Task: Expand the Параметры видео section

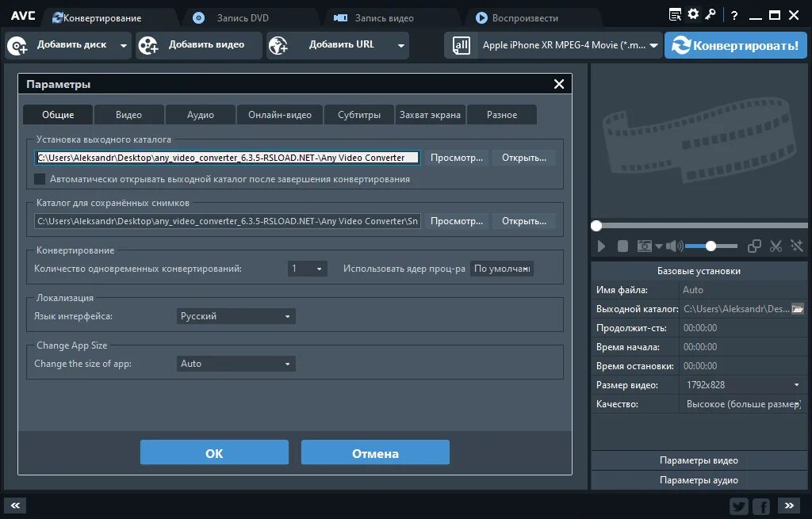Action: [x=699, y=460]
